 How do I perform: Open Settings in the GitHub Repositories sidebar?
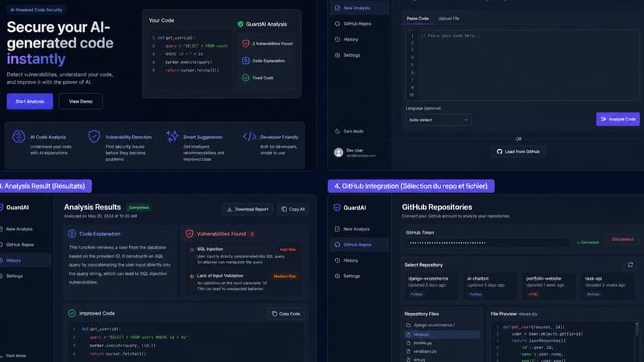point(359,277)
